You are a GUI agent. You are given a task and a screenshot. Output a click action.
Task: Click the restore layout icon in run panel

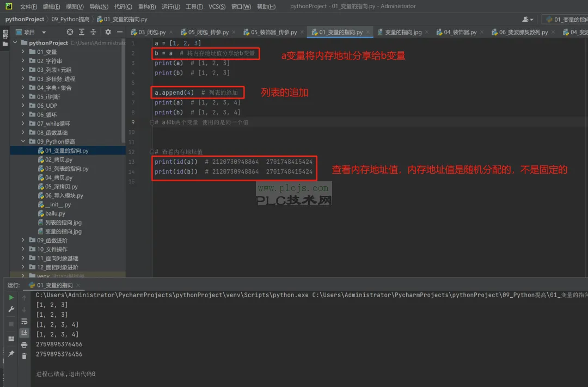11,339
